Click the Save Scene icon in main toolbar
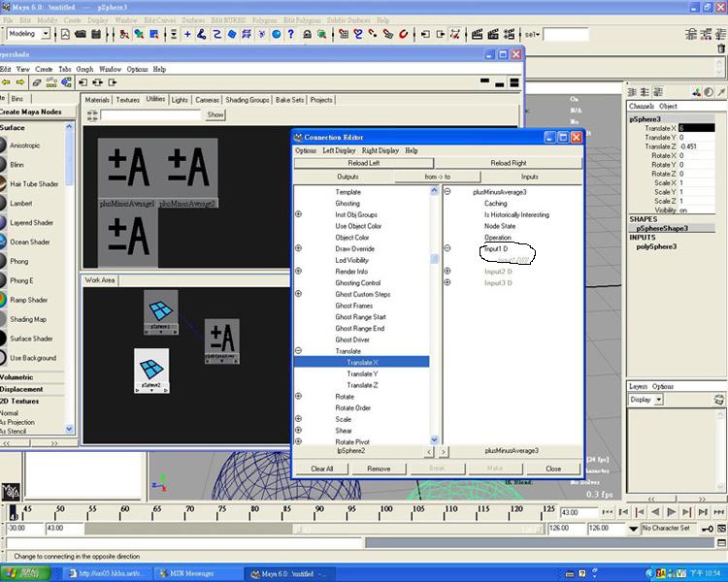This screenshot has height=582, width=728. point(96,34)
